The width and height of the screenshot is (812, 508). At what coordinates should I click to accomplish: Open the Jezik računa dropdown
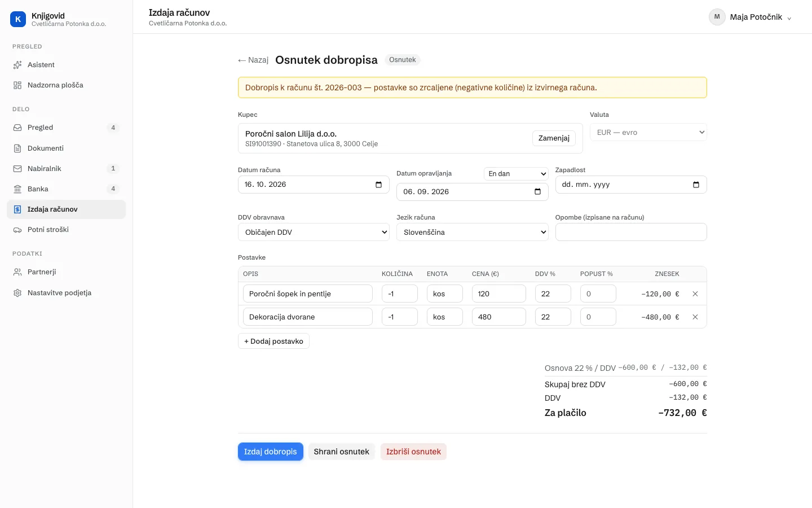473,232
